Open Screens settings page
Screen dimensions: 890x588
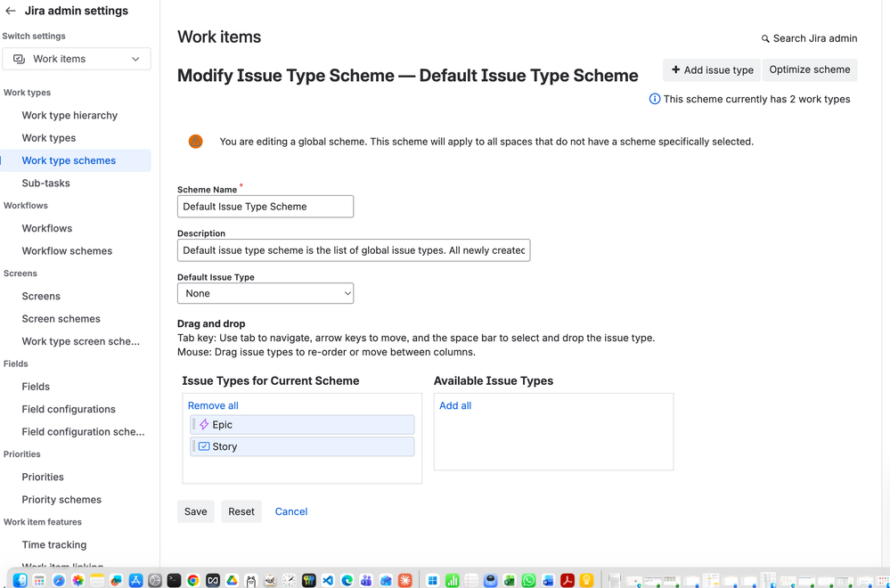[41, 297]
